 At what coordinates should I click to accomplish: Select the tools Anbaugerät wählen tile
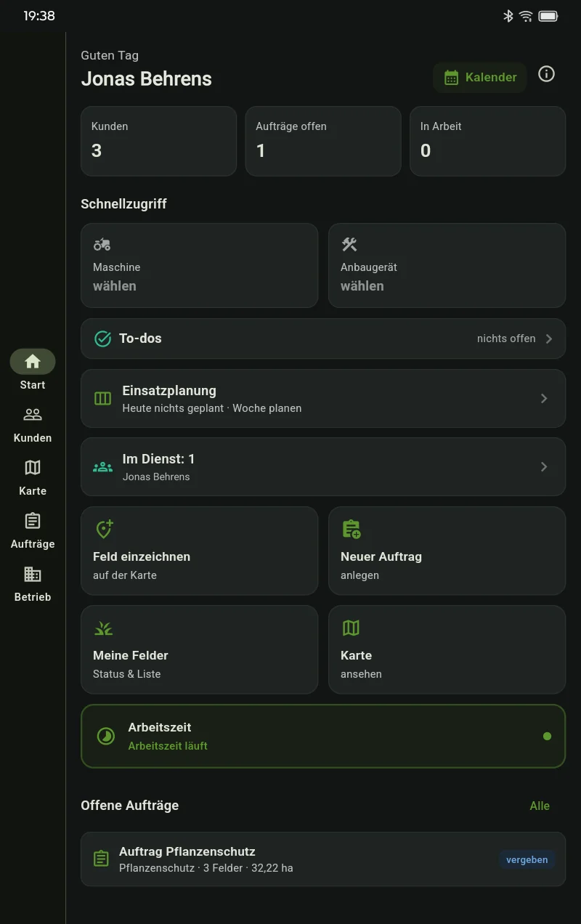pyautogui.click(x=447, y=265)
